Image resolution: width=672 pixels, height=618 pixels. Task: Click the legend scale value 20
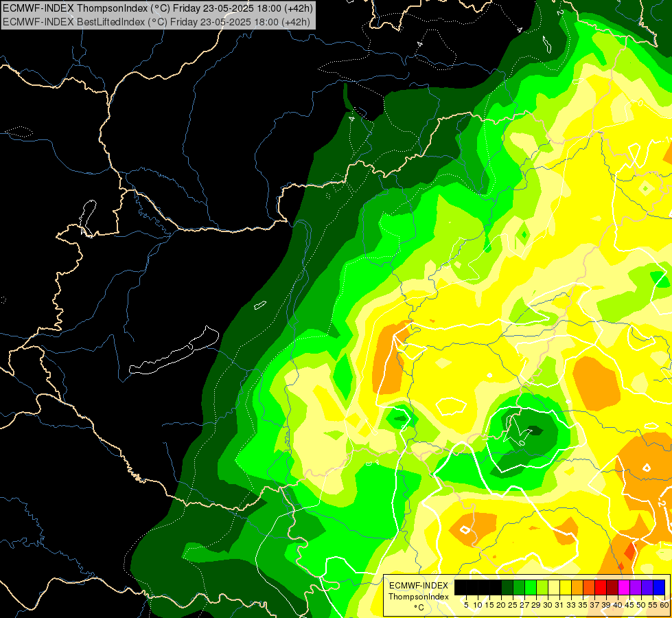coord(501,605)
